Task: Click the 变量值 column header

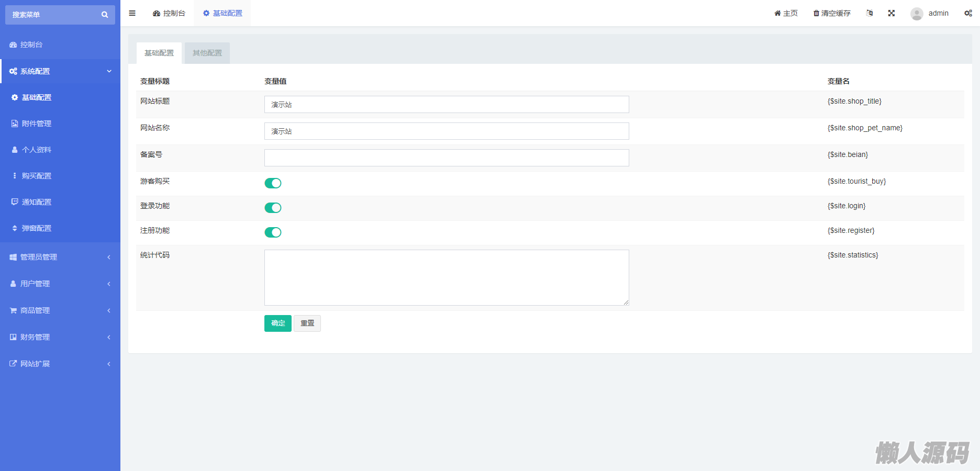Action: click(x=275, y=81)
